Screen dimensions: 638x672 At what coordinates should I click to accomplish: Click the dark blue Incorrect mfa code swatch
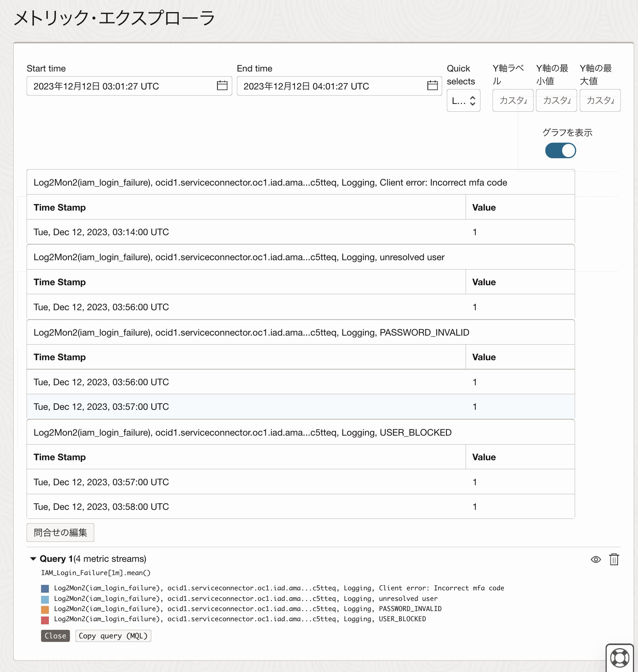pyautogui.click(x=45, y=588)
